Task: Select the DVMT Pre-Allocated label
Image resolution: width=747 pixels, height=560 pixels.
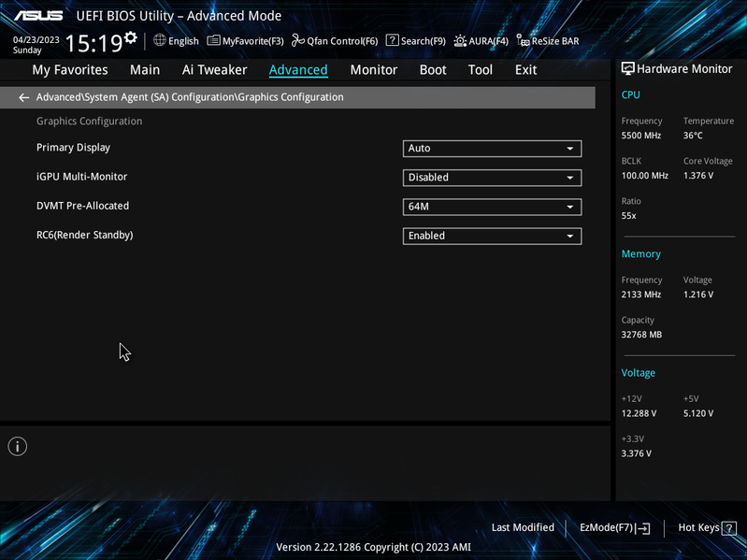Action: point(83,206)
